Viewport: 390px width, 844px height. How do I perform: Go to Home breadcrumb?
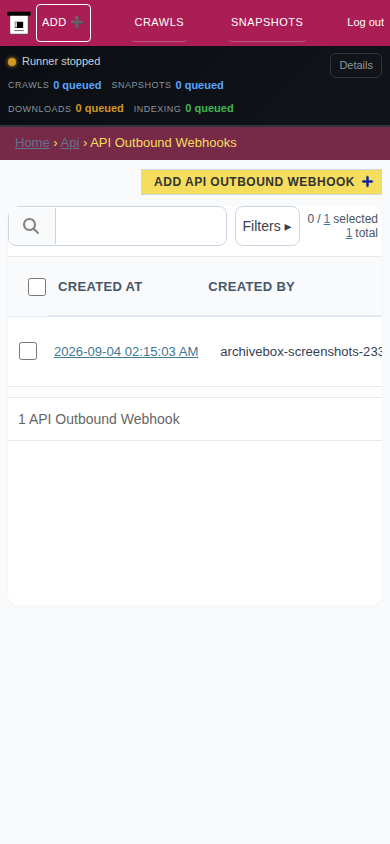32,143
